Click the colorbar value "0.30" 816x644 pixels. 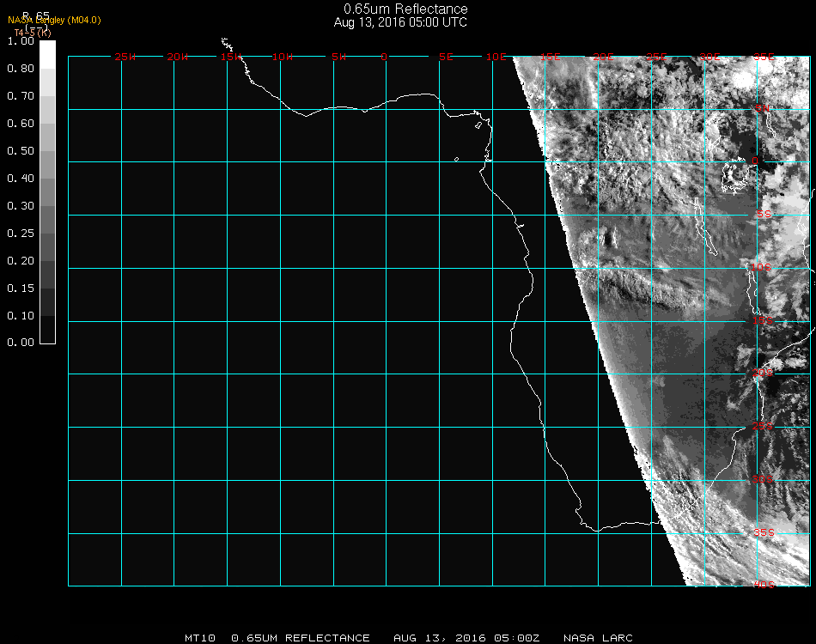point(21,207)
